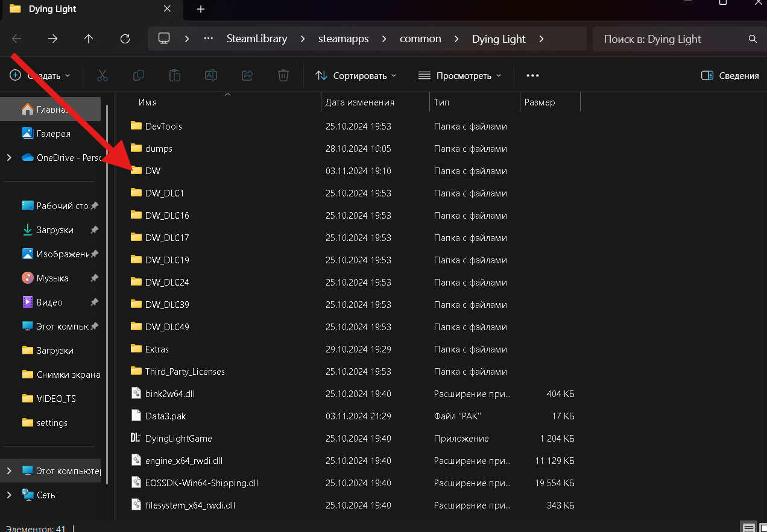Expand the Этот компьютер tree node

(x=9, y=471)
